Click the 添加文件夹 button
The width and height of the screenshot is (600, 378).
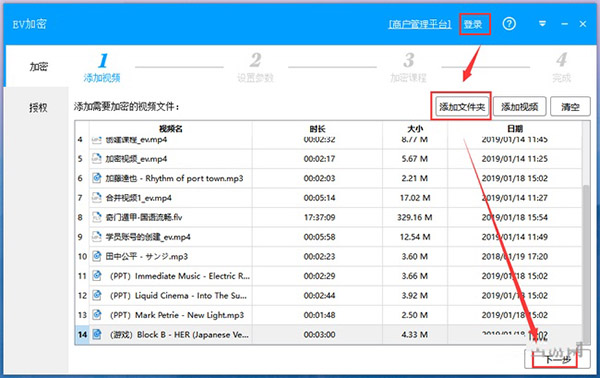[461, 107]
